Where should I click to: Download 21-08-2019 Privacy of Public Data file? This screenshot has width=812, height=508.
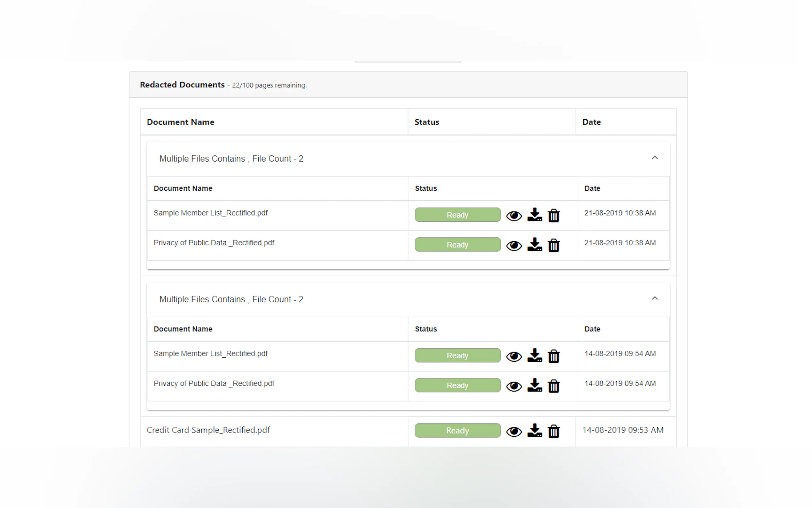[x=535, y=245]
